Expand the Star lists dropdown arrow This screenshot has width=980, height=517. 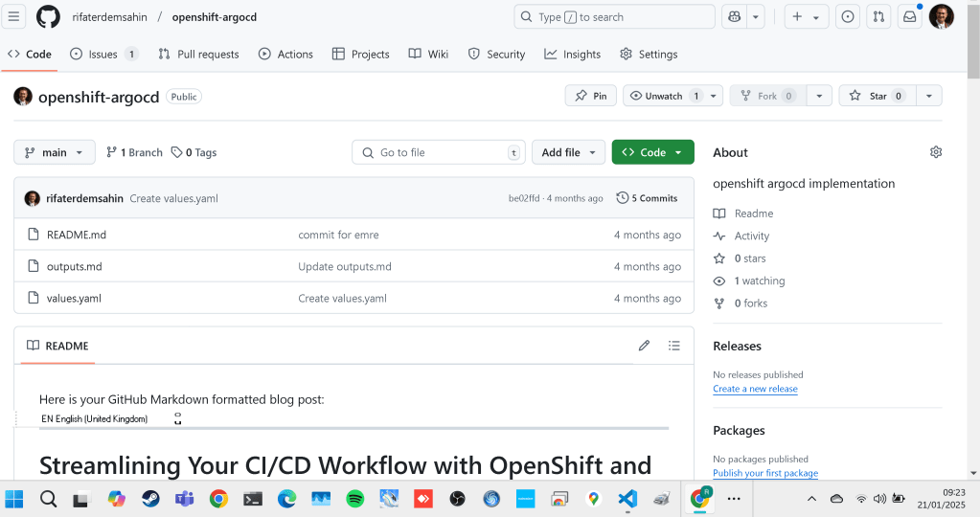(929, 96)
